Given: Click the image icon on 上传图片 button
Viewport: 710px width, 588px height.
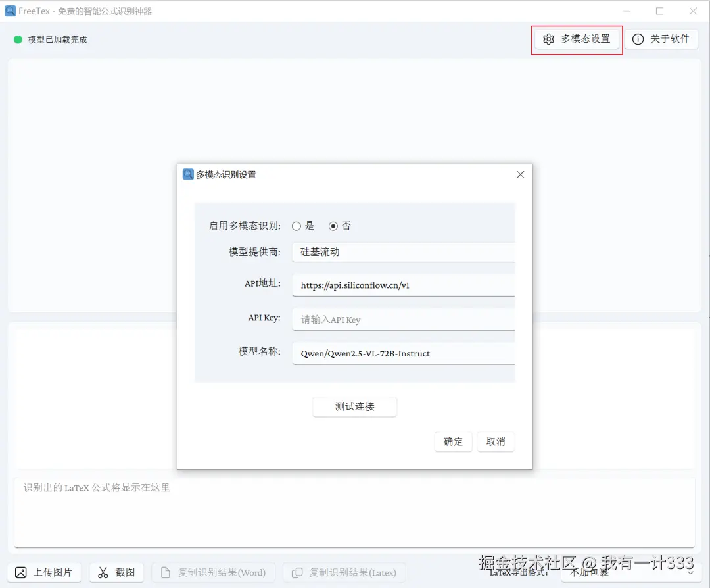Looking at the screenshot, I should point(20,572).
